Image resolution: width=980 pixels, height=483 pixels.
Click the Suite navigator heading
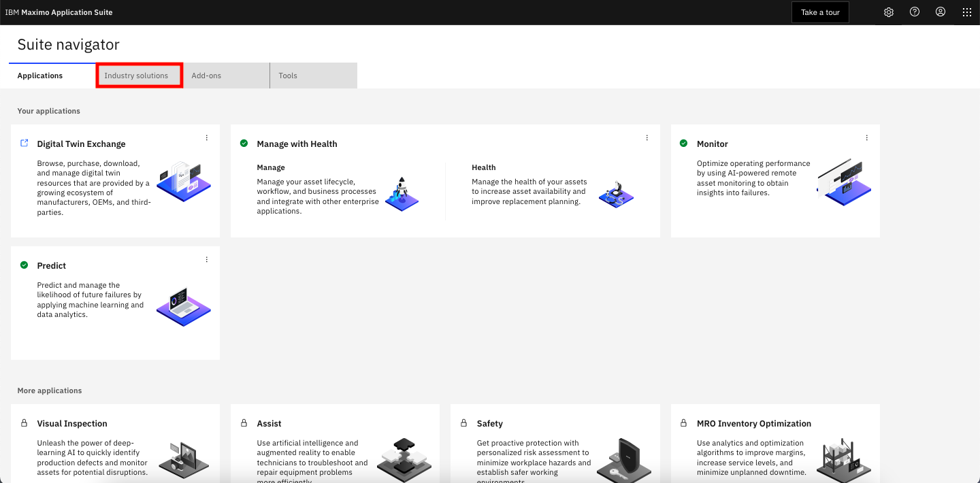click(69, 45)
